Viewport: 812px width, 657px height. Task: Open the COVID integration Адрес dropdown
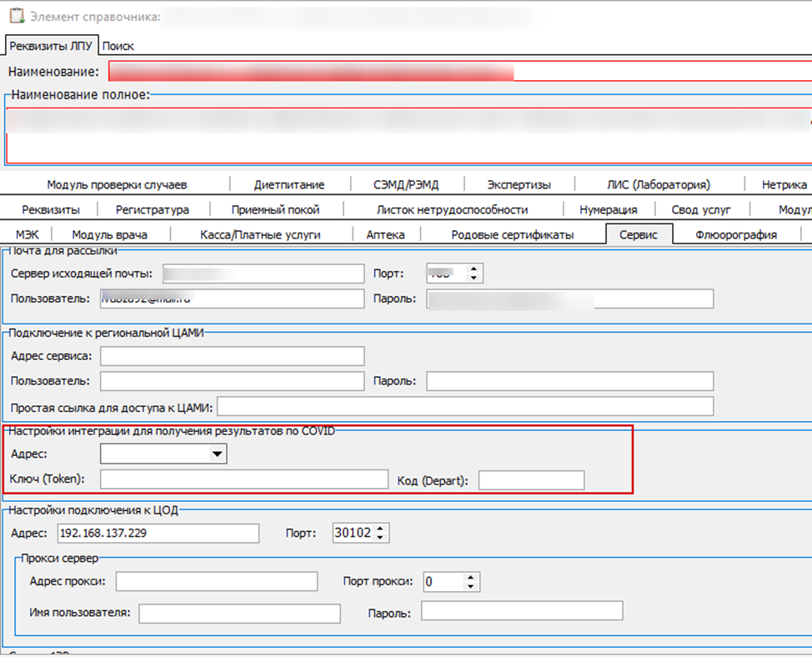(x=217, y=454)
